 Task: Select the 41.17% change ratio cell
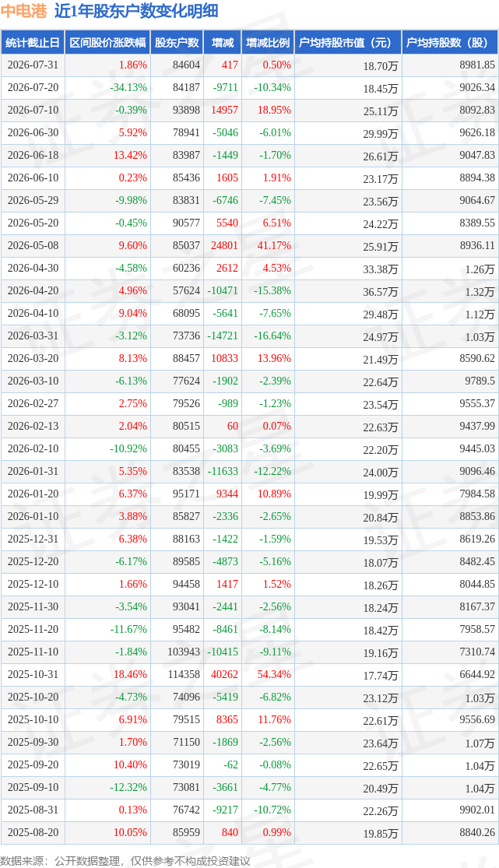coord(274,246)
